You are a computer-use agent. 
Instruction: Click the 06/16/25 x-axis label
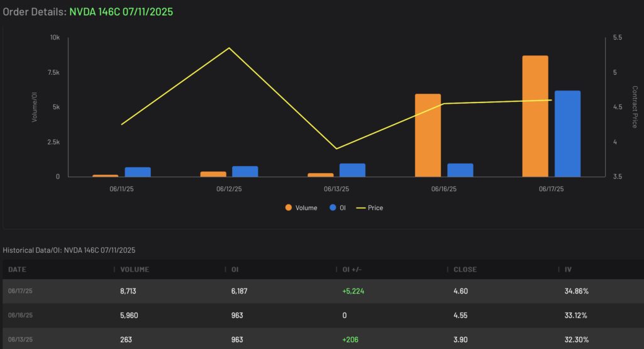(x=444, y=189)
